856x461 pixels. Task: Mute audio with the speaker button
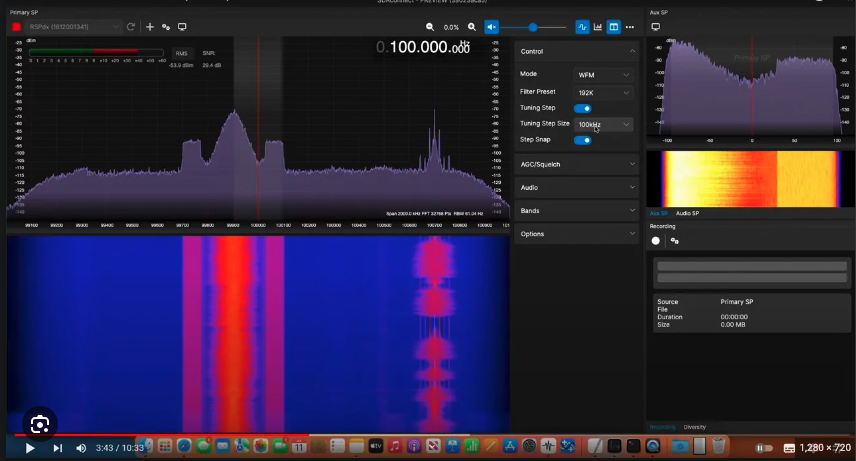(492, 27)
